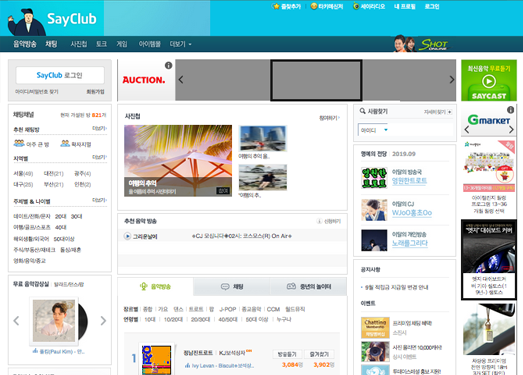This screenshot has width=523, height=375.
Task: Open the 아이템몰 navigation menu
Action: click(149, 44)
